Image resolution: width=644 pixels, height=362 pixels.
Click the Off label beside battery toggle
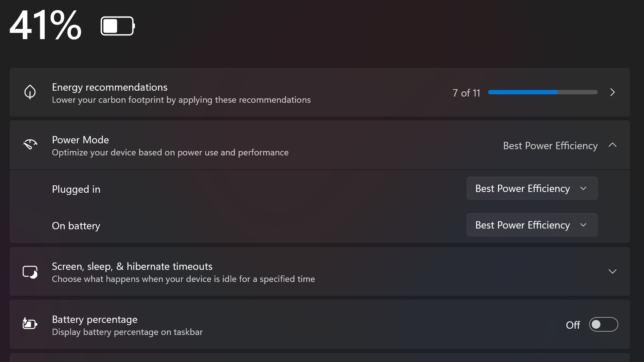tap(573, 325)
